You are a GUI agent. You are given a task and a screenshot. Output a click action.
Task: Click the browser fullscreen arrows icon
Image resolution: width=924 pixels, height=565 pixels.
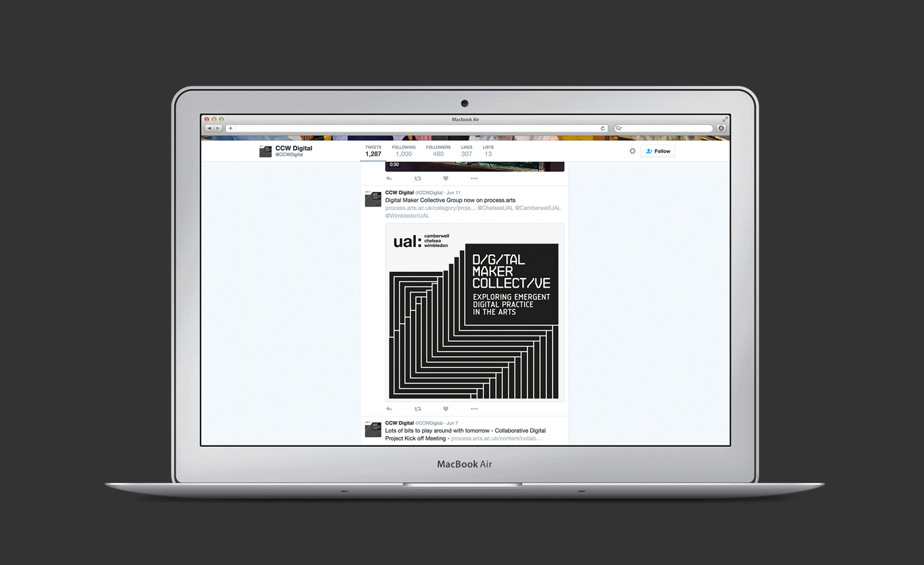tap(725, 119)
